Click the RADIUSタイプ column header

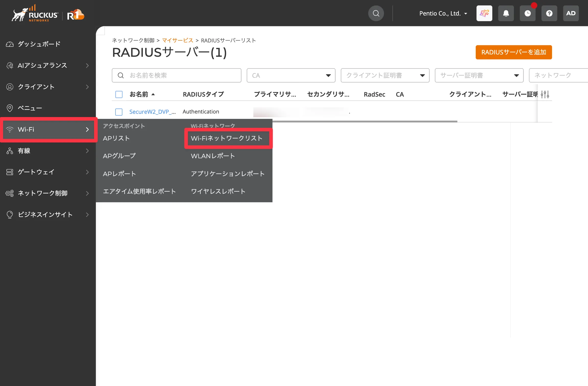click(203, 94)
